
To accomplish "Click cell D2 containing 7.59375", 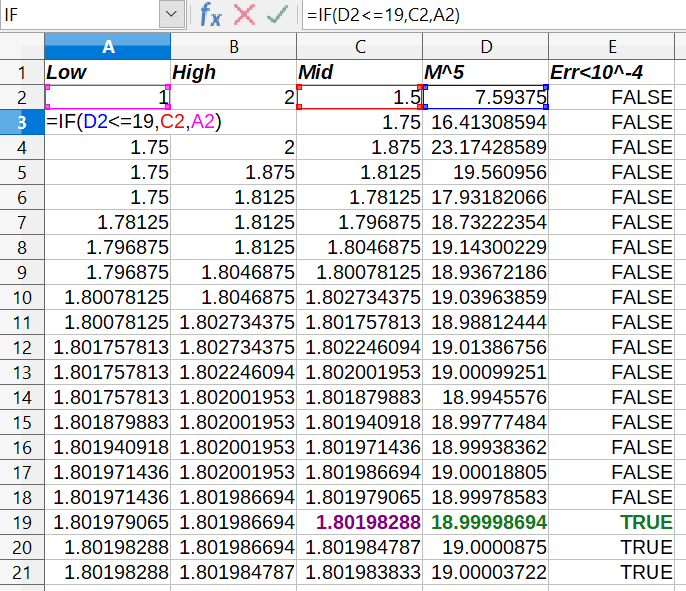I will (x=486, y=97).
